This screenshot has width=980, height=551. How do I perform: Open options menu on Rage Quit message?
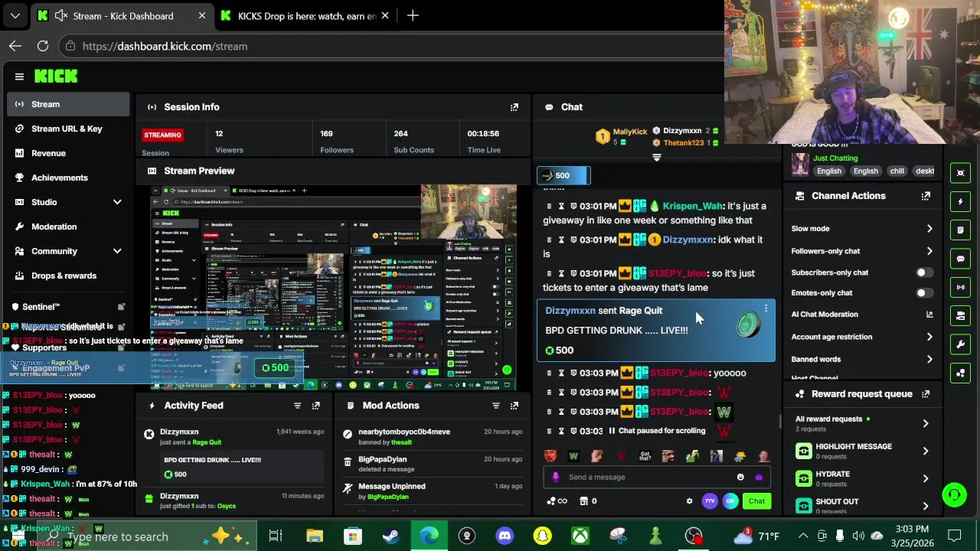(766, 309)
